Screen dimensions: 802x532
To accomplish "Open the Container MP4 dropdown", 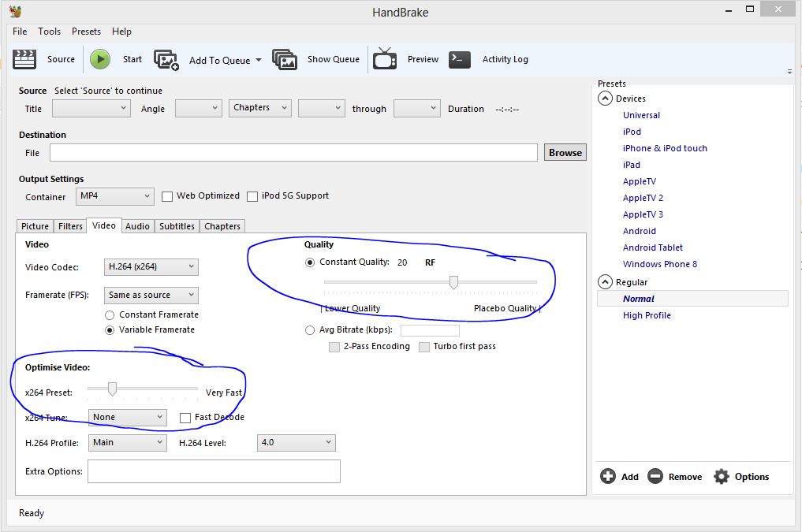I will pos(115,196).
